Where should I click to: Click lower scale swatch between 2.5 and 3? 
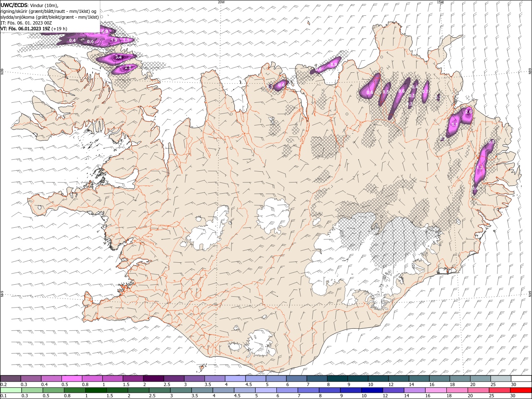pos(160,390)
